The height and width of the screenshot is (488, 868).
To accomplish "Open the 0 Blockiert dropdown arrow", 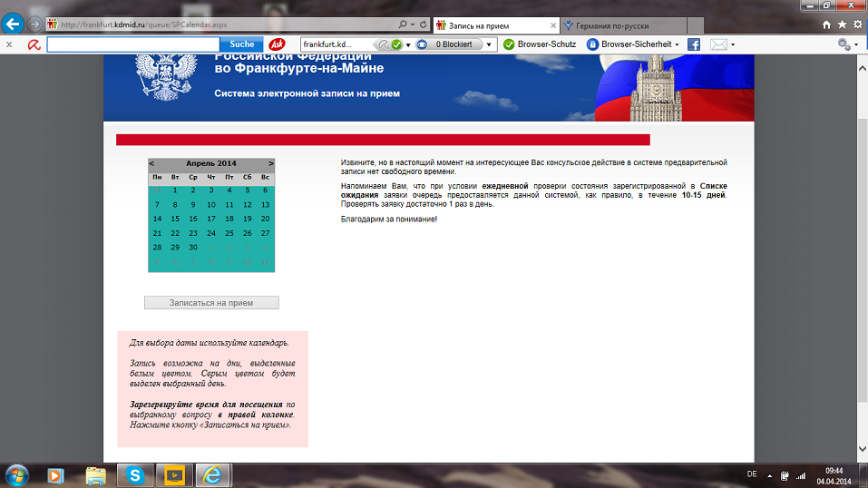I will [489, 44].
